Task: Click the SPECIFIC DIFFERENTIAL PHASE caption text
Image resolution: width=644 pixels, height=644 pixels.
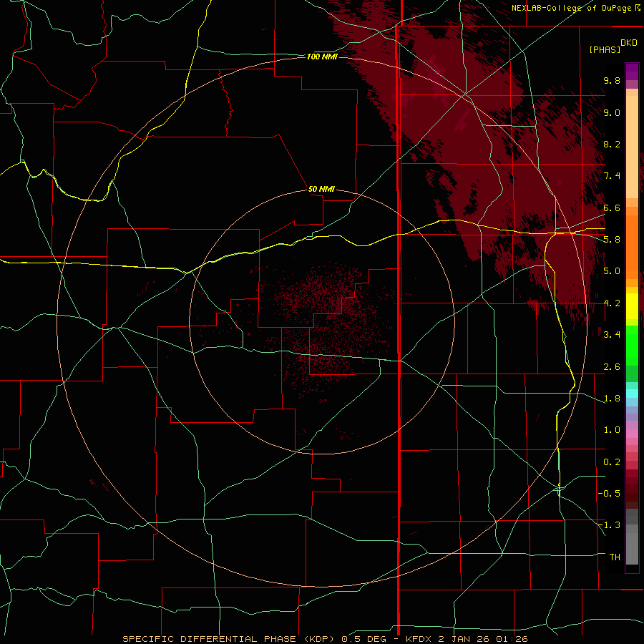Action: click(209, 639)
